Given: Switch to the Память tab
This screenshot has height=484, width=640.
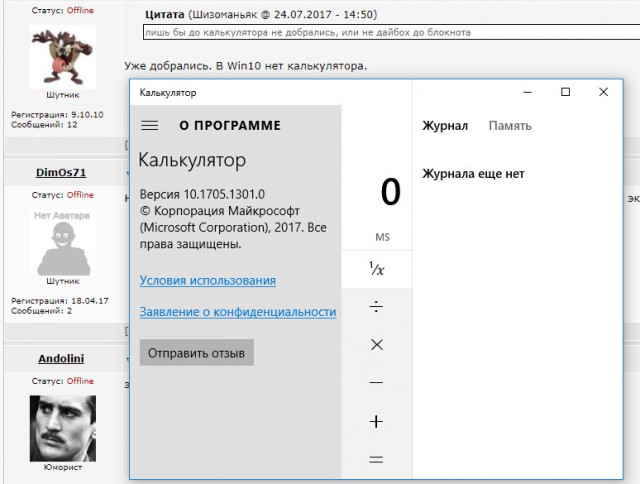Looking at the screenshot, I should (x=510, y=126).
